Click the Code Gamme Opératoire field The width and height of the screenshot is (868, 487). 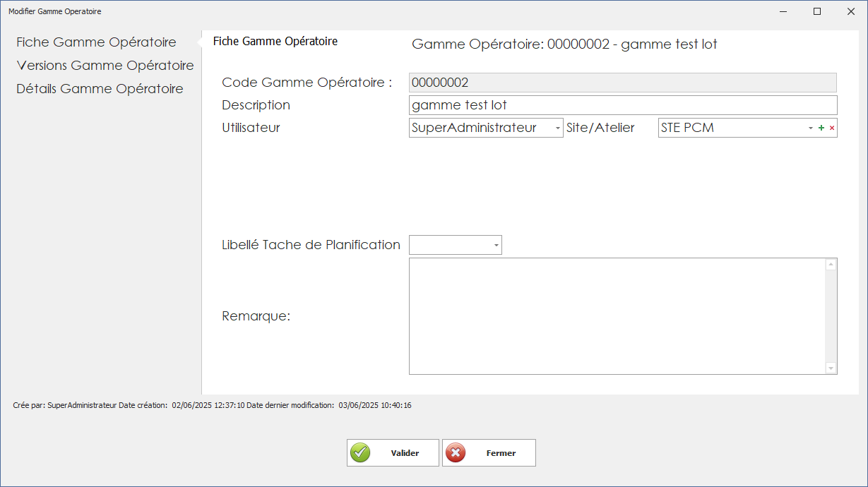tap(622, 83)
